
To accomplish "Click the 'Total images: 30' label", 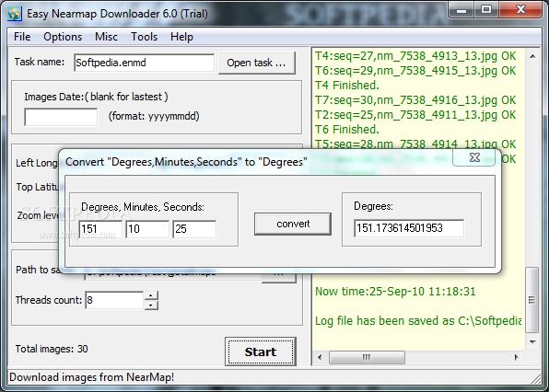I will [52, 349].
